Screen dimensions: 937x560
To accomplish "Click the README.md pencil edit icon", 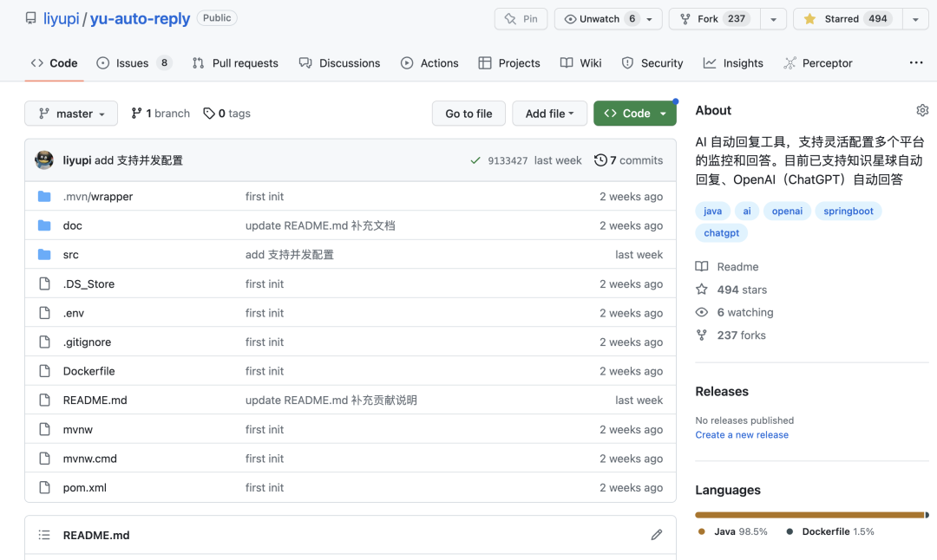I will (657, 535).
